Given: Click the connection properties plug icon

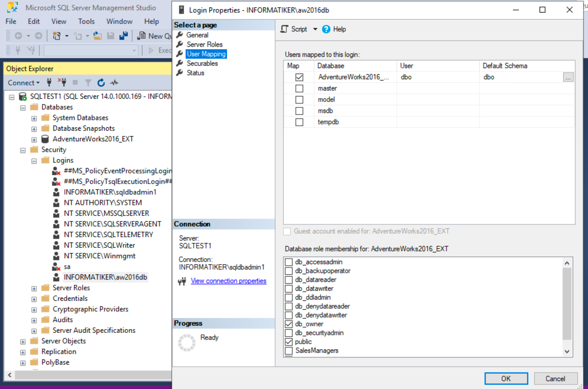Looking at the screenshot, I should coord(182,281).
